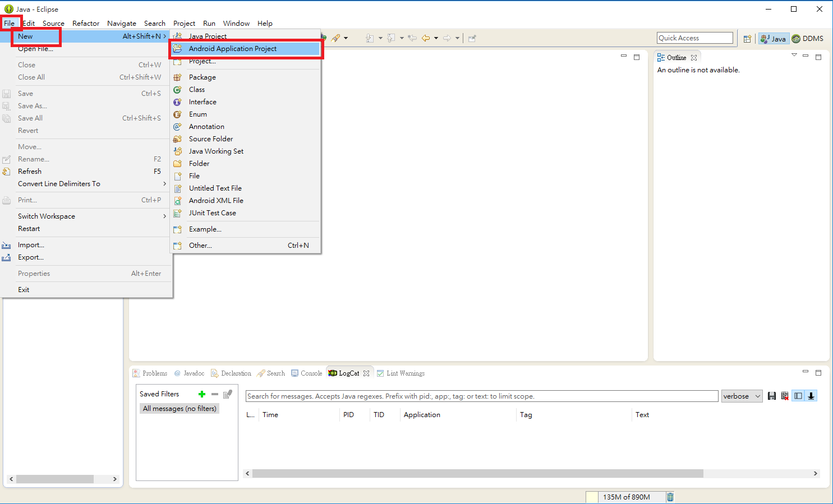Click the LogCat message search field
This screenshot has width=833, height=504.
coord(482,396)
